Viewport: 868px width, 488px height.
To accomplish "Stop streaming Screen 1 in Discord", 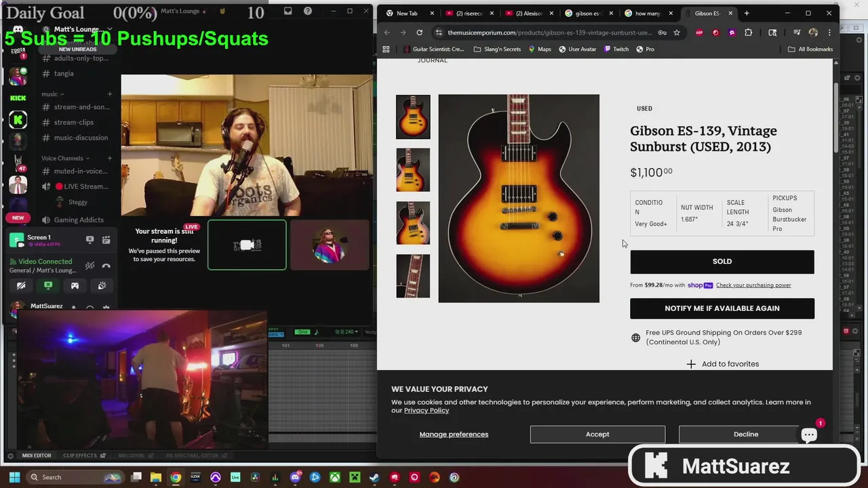I will pyautogui.click(x=90, y=239).
